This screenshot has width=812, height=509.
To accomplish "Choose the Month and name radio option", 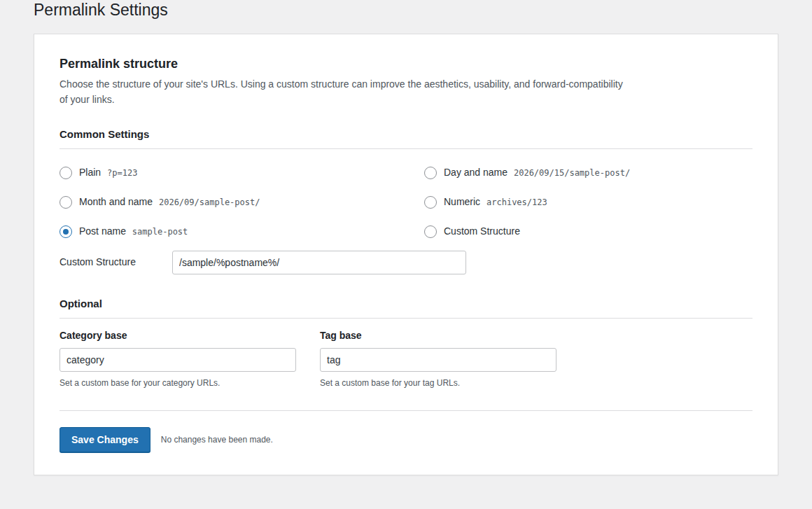I will click(66, 202).
